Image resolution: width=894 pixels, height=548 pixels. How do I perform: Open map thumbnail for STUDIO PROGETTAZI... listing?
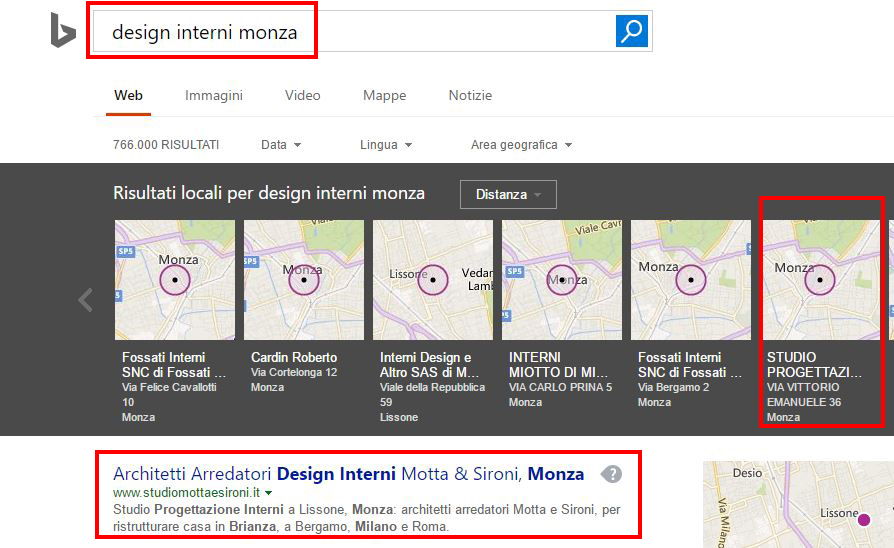click(820, 280)
